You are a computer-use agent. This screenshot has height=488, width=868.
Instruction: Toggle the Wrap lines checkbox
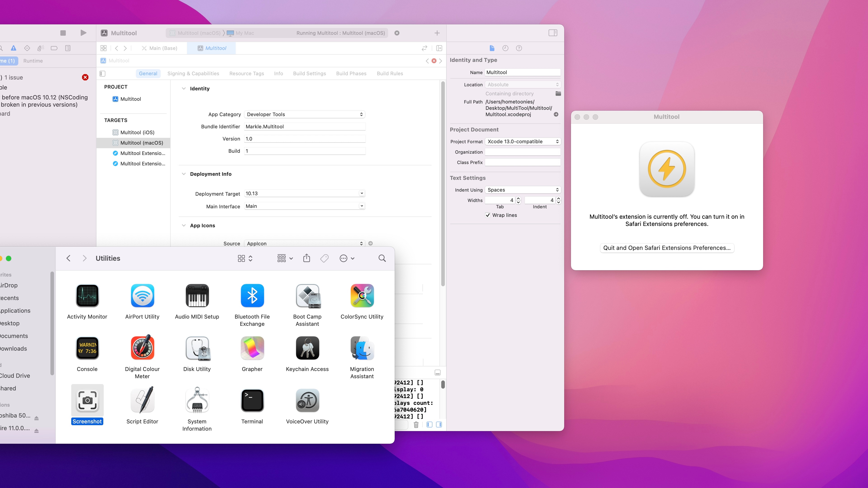(x=488, y=215)
